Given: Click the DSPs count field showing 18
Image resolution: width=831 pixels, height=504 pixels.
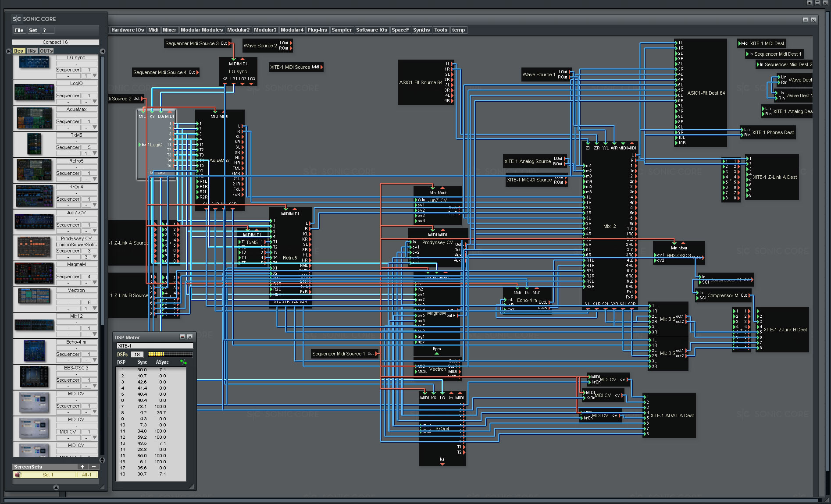Looking at the screenshot, I should (x=137, y=354).
